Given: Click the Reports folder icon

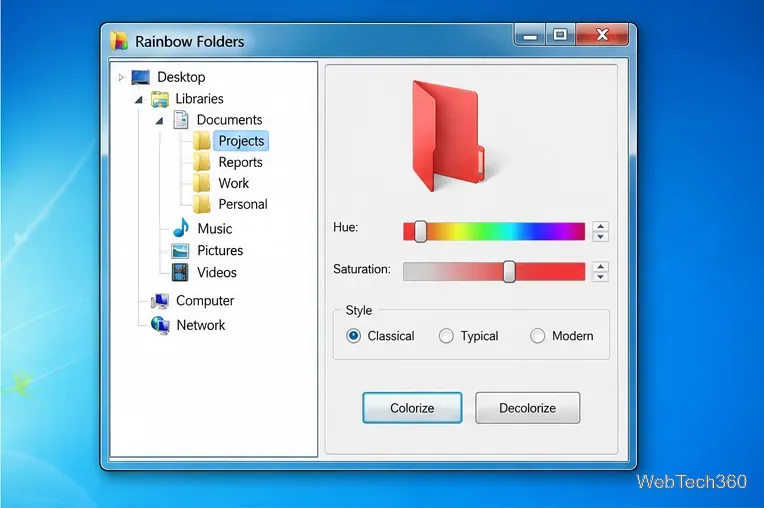Looking at the screenshot, I should 201,162.
